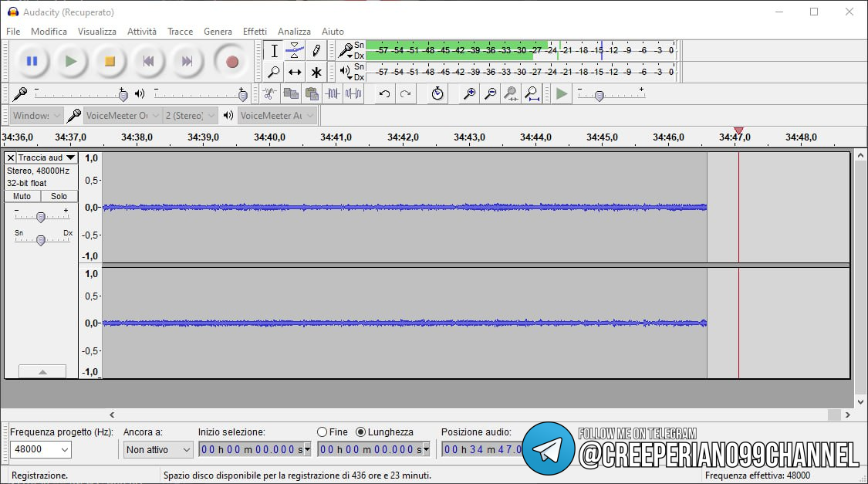Click the Trim audio icon
This screenshot has height=484, width=868.
[x=333, y=94]
